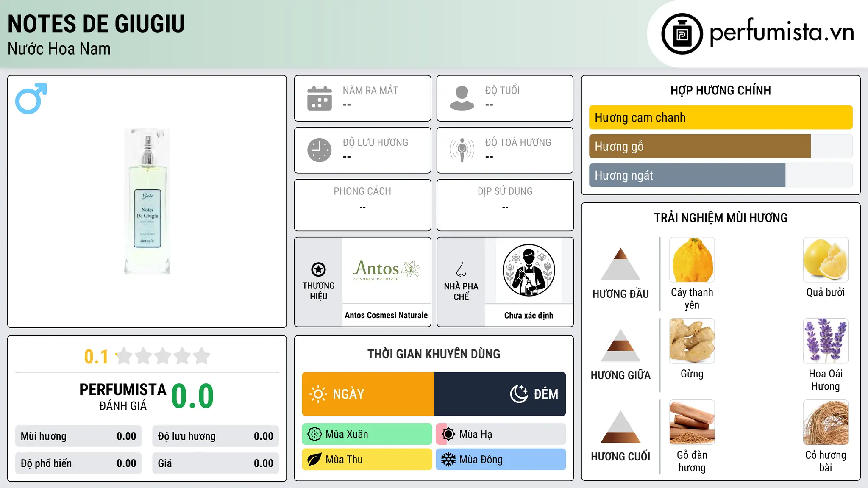Click the perfumista.vn site name
Viewport: 868px width, 488px height.
(782, 32)
